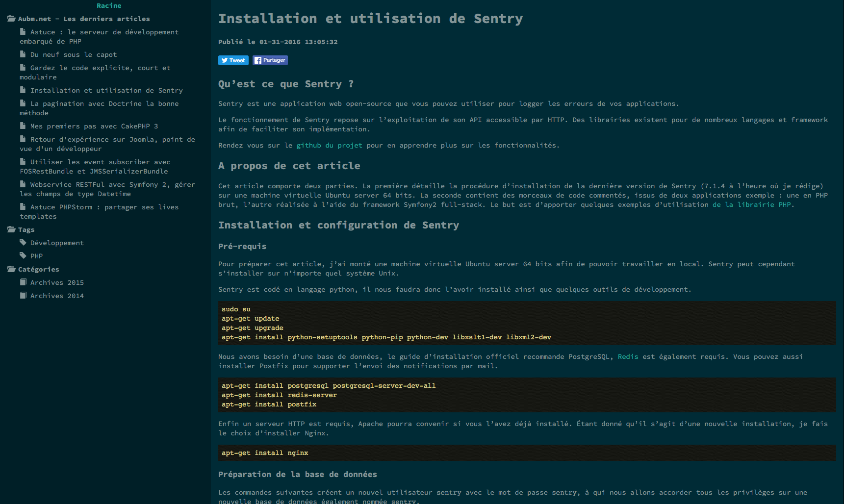The height and width of the screenshot is (504, 844).
Task: Click file icon beside Installation et utilisation de Sentry
Action: pos(23,90)
